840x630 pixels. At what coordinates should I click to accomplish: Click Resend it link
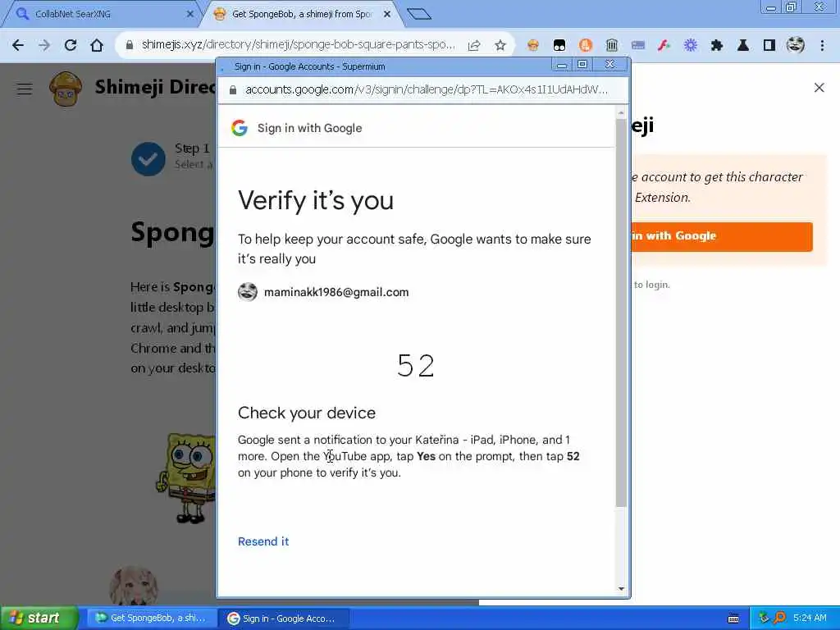point(263,541)
